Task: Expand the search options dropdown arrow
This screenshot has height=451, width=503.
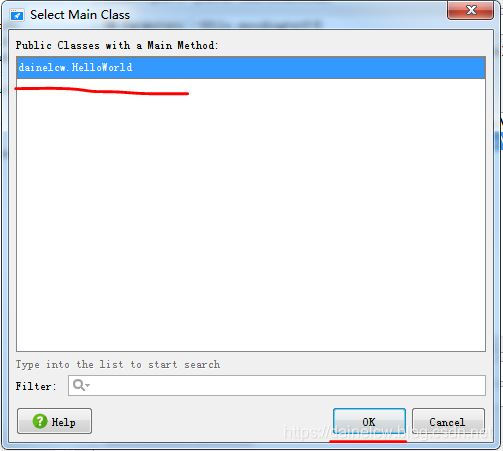Action: click(x=88, y=386)
